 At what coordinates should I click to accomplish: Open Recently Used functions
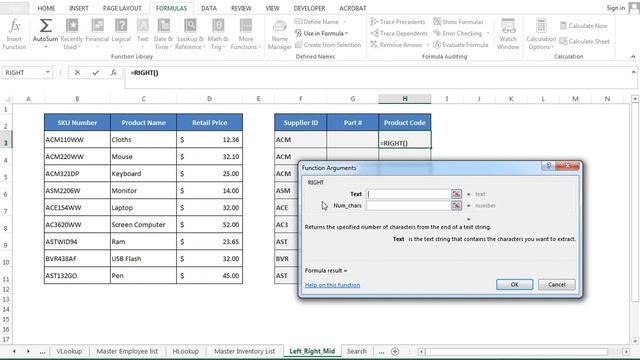coord(71,34)
